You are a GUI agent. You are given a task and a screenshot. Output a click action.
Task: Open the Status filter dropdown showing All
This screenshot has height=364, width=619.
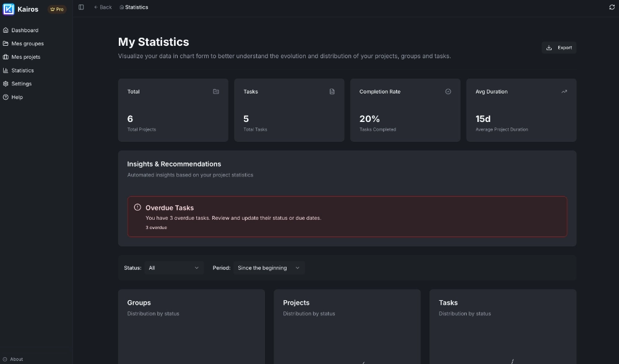tap(173, 267)
